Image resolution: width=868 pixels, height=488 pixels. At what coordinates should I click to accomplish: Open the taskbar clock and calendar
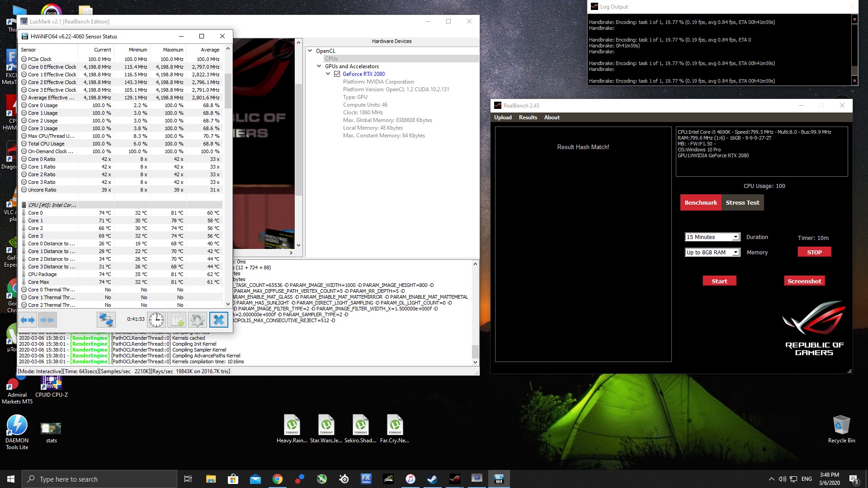[x=830, y=479]
